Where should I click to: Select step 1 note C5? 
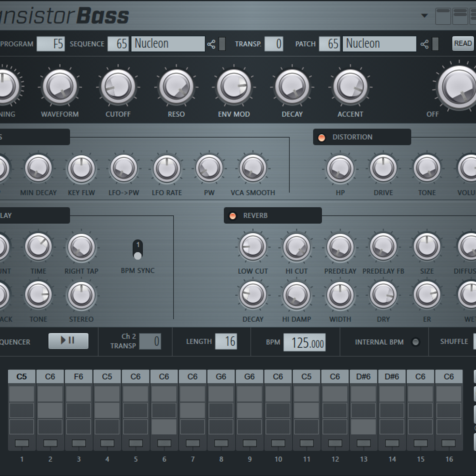(22, 376)
